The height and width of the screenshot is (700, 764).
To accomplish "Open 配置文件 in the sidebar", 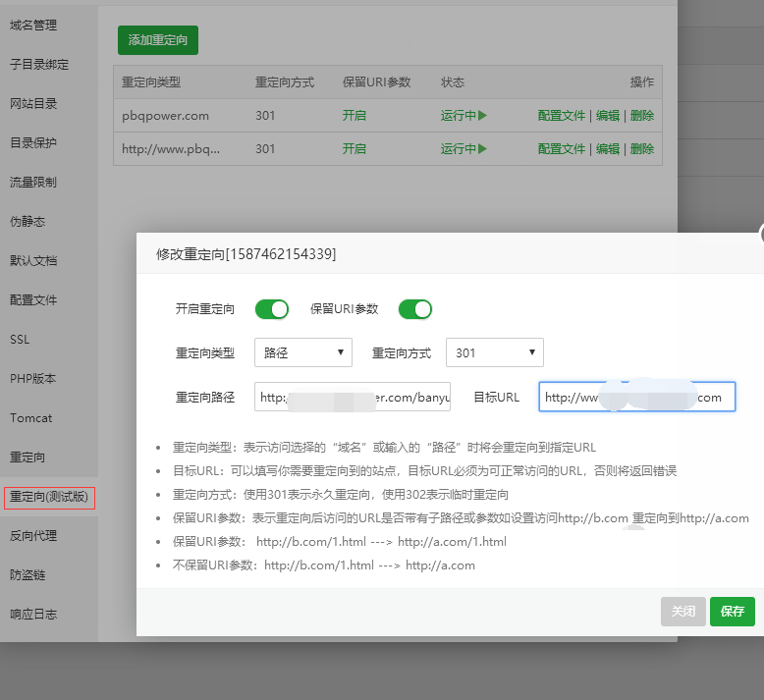I will coord(33,300).
